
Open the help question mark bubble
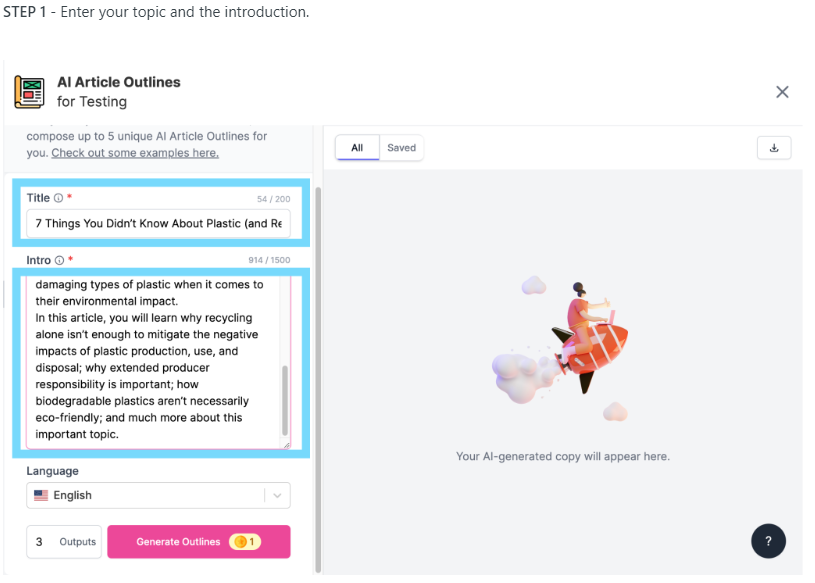768,541
